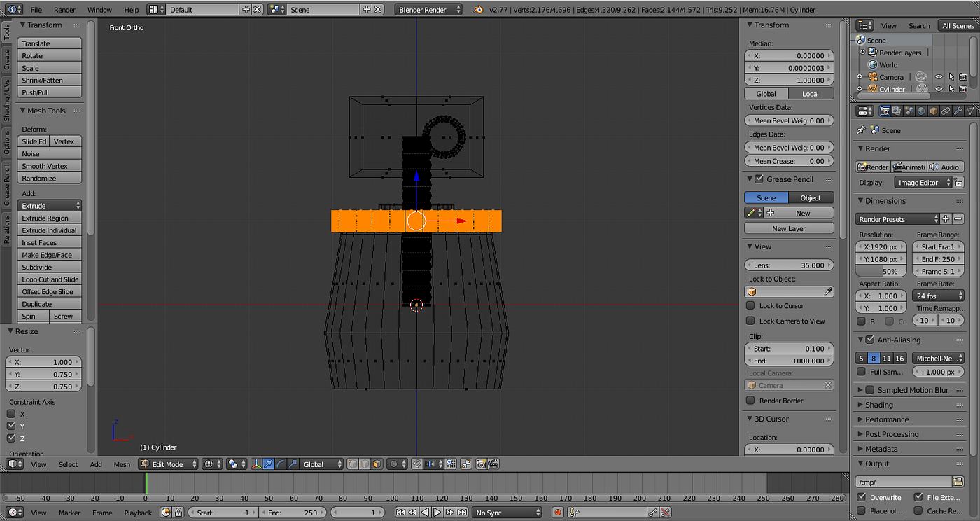Click the insert keyframe key icon
The height and width of the screenshot is (521, 980).
(x=653, y=513)
